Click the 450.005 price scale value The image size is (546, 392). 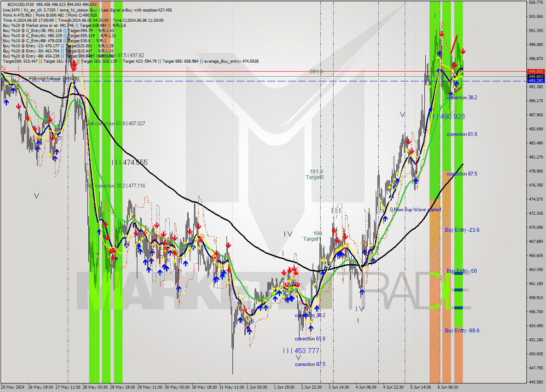pyautogui.click(x=535, y=354)
